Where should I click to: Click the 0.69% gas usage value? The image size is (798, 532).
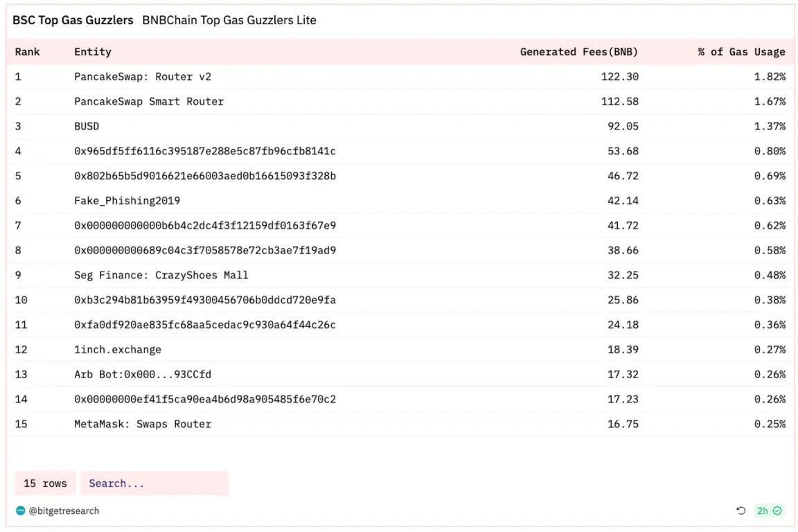click(x=770, y=176)
